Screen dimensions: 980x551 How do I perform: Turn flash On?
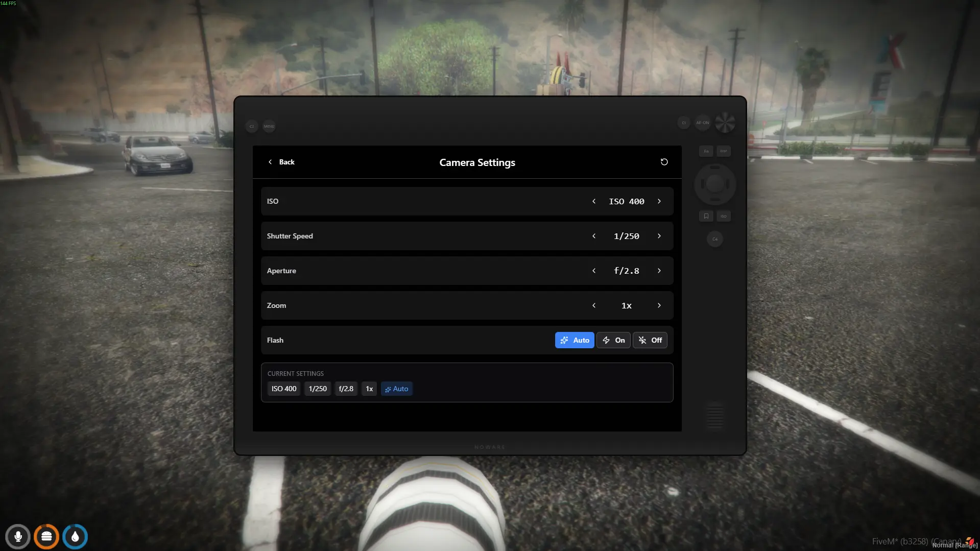[613, 340]
